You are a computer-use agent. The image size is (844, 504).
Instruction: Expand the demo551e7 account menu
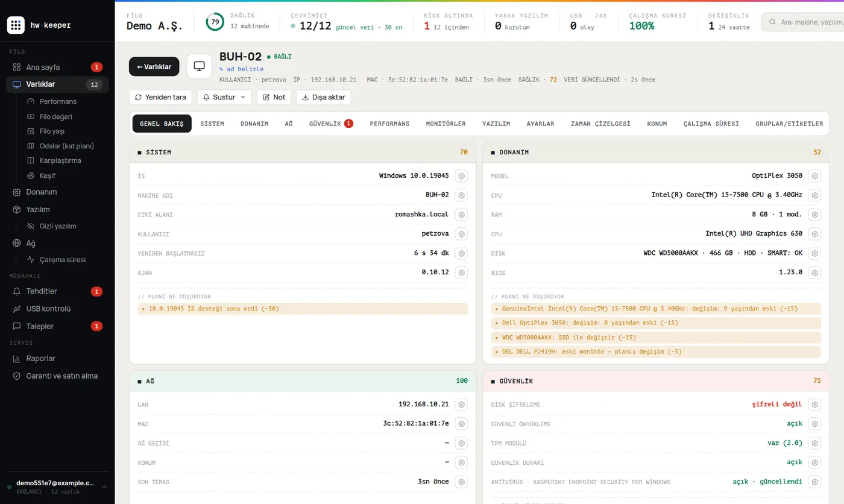click(57, 487)
